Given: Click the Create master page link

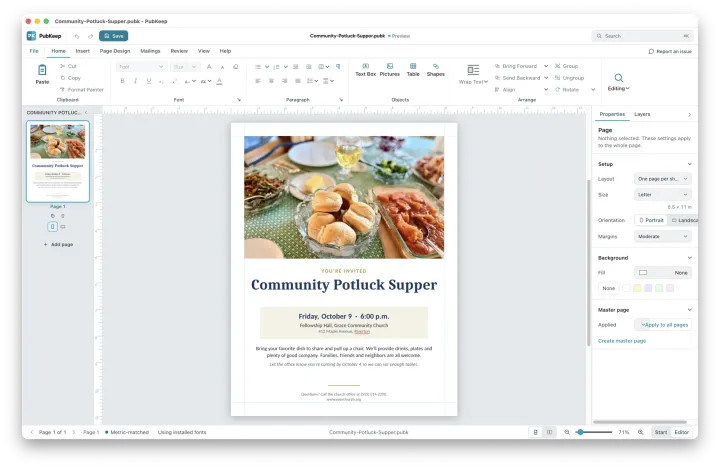Looking at the screenshot, I should (x=622, y=341).
